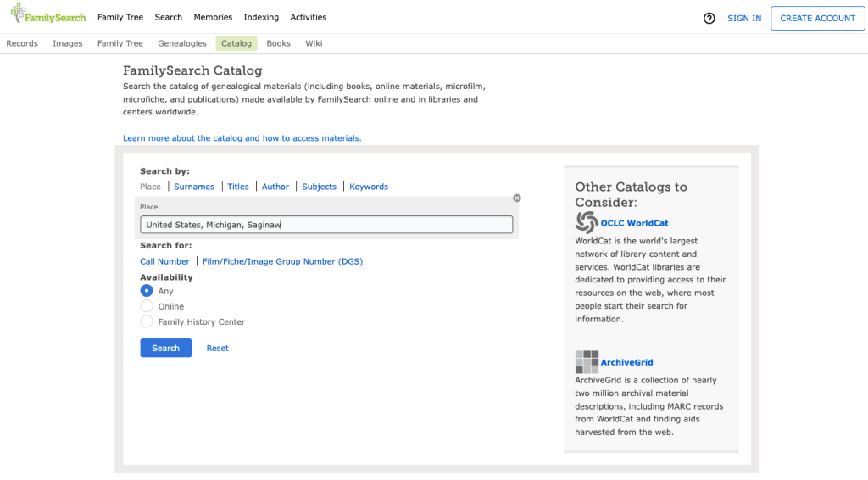Click the OCLC WorldCat logo icon
This screenshot has width=868, height=480.
[x=586, y=222]
